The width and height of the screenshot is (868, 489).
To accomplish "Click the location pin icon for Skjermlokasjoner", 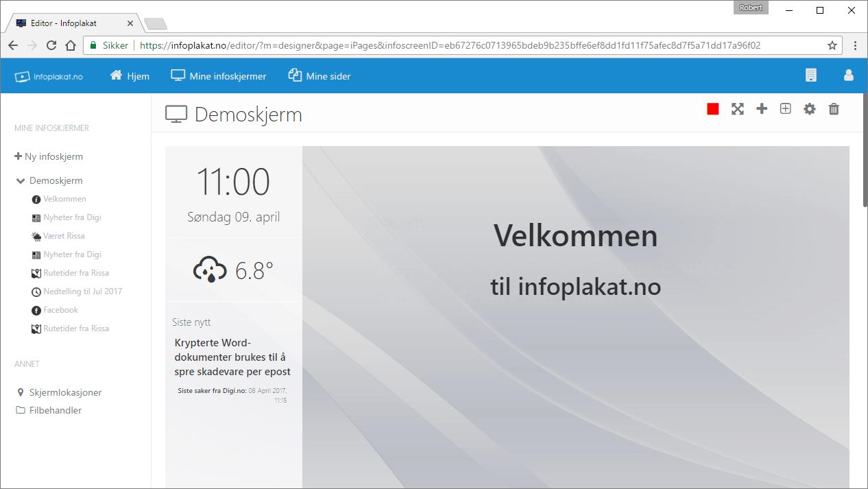I will 21,392.
